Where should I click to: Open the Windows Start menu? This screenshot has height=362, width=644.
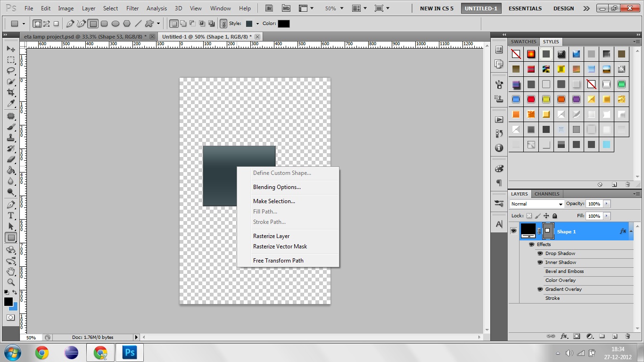[12, 353]
